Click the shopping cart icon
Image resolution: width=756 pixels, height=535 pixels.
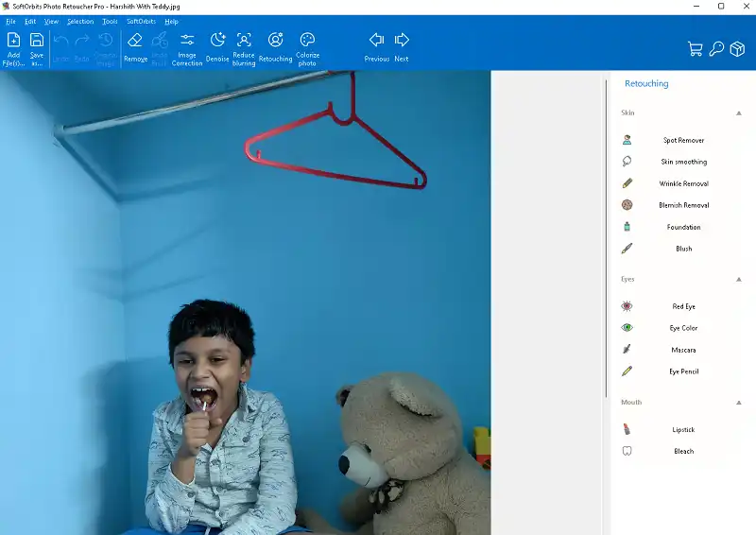click(x=696, y=49)
